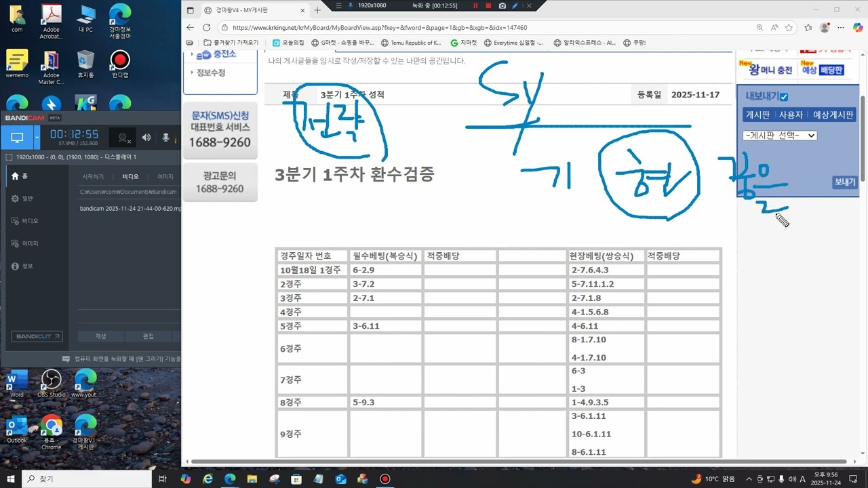868x488 pixels.
Task: Pause recording on Bandicam top bar
Action: point(475,5)
